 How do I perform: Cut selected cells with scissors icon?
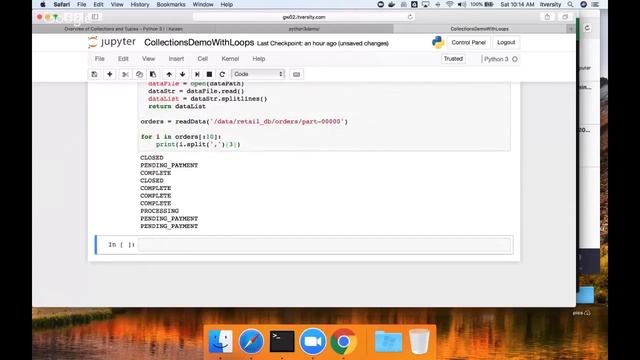coord(125,74)
